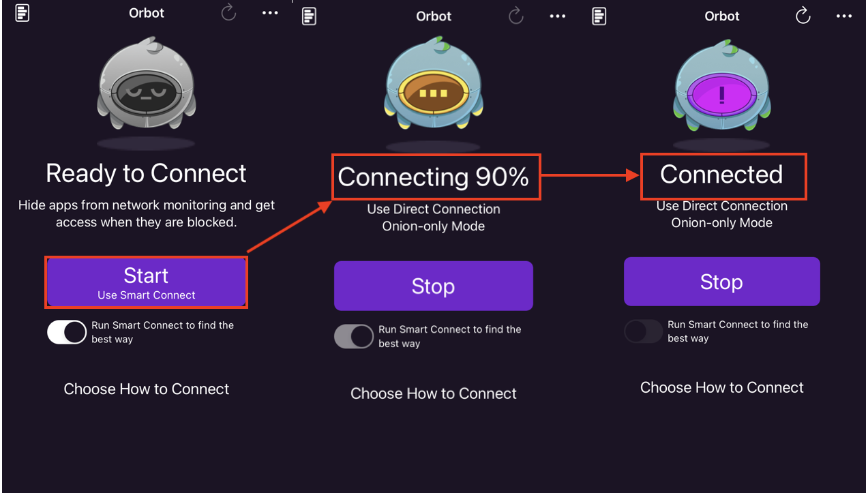Click the refresh circuit icon on the Connected screen
The height and width of the screenshot is (493, 868).
pos(803,16)
